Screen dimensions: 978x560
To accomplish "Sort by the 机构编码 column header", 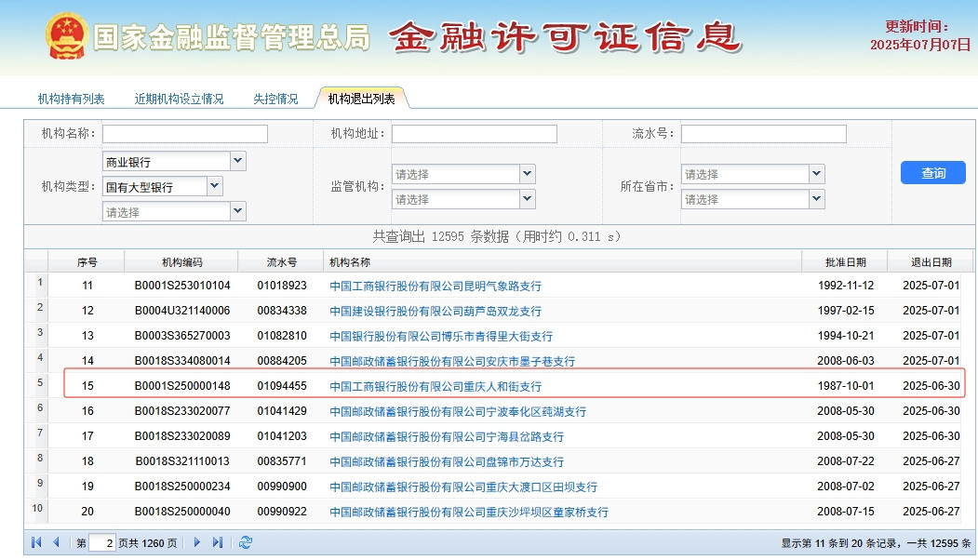I will [x=182, y=262].
